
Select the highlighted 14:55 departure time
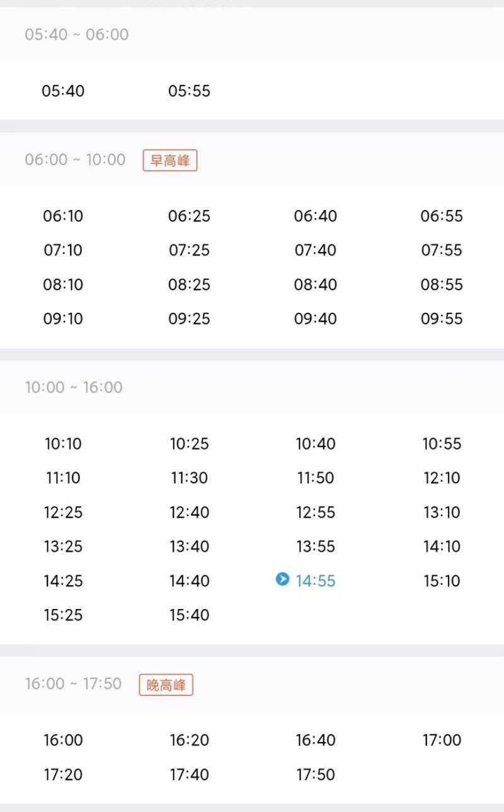click(x=316, y=581)
